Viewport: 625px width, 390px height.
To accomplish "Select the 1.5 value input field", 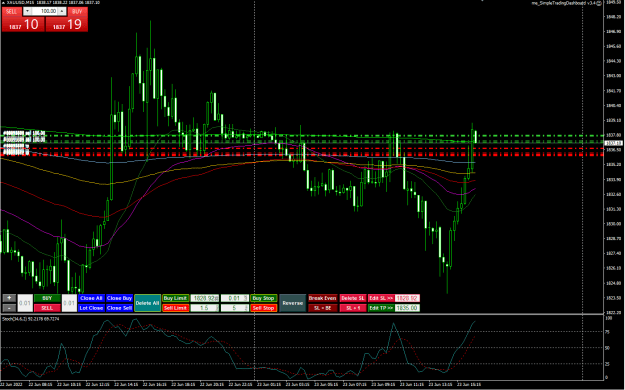I will coord(204,308).
